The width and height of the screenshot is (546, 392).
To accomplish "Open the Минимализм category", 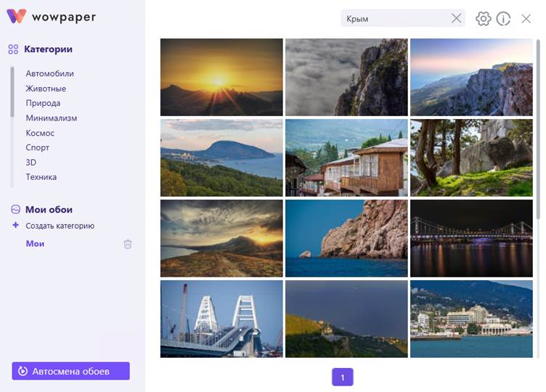I will click(51, 118).
